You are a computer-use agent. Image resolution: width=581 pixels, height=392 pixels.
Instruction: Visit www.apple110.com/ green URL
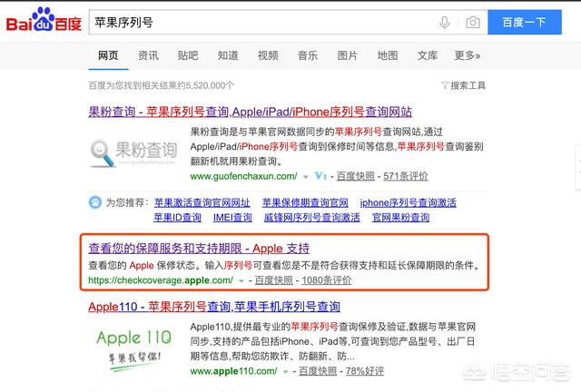[233, 371]
